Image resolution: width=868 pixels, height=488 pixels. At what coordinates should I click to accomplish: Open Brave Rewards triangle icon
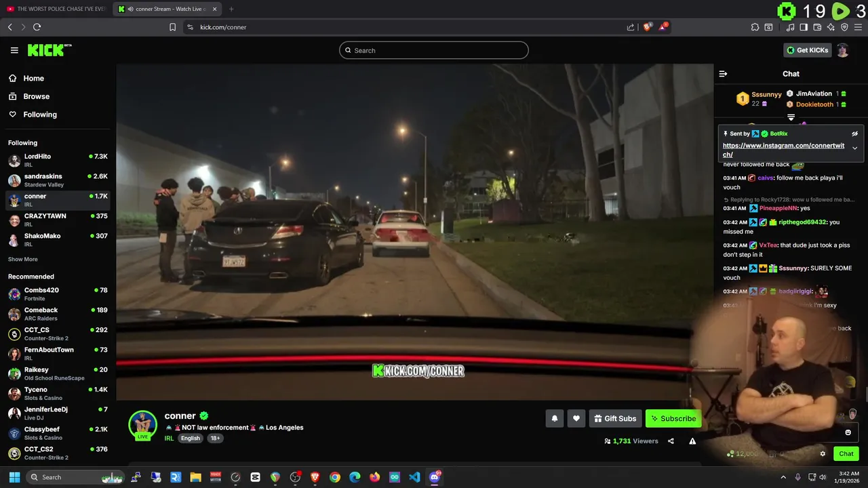click(664, 27)
